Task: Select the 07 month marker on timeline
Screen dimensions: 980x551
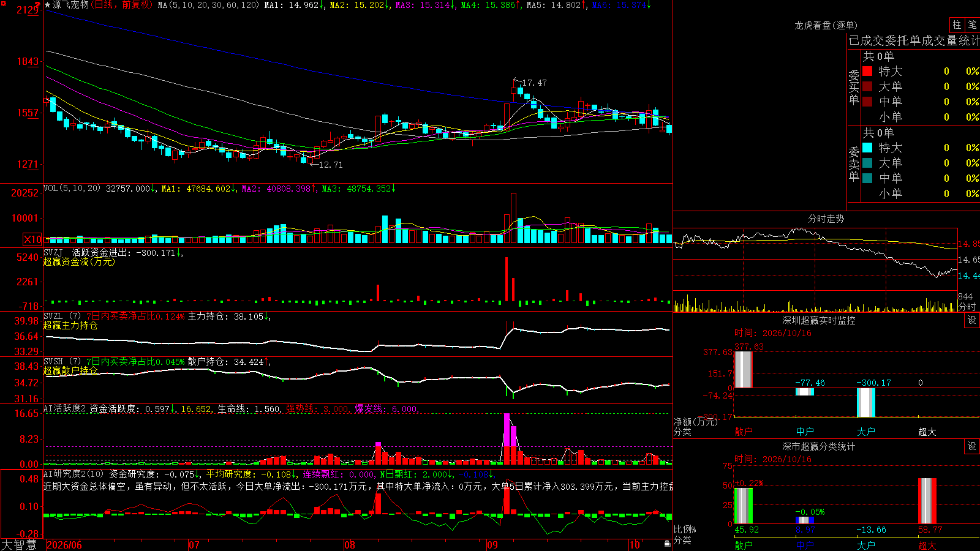Action: coord(194,545)
